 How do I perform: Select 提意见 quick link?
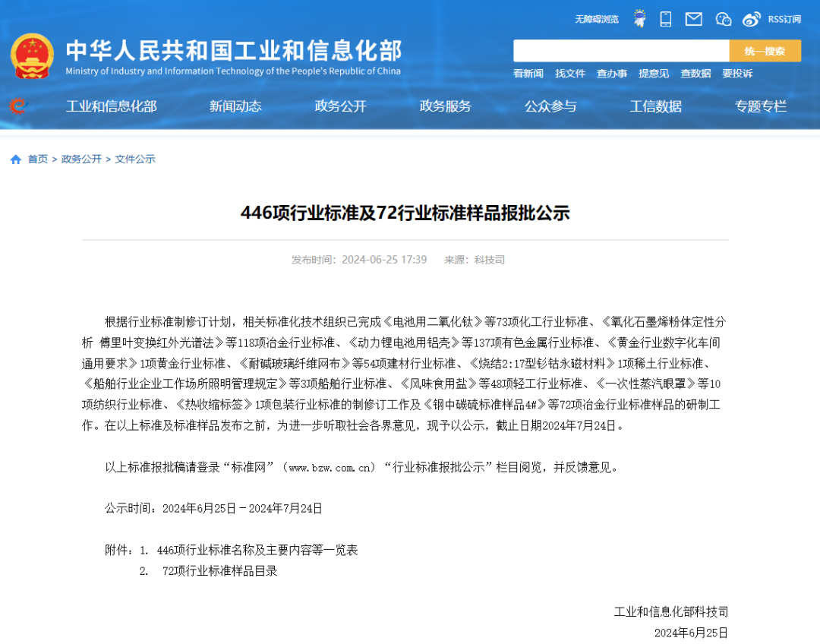pos(654,74)
